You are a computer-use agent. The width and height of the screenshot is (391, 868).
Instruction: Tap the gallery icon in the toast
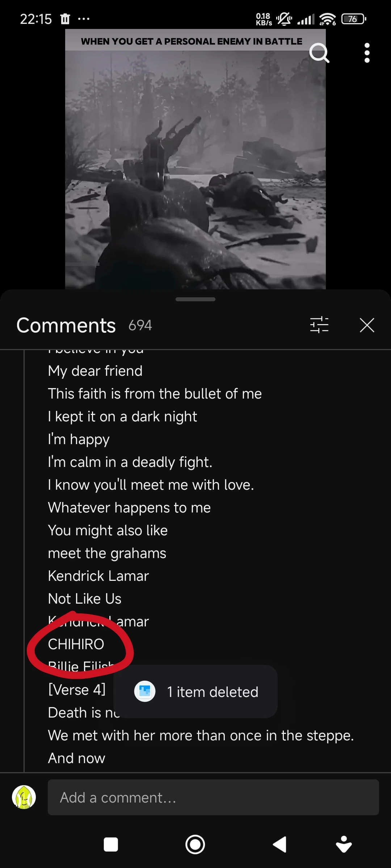point(145,692)
